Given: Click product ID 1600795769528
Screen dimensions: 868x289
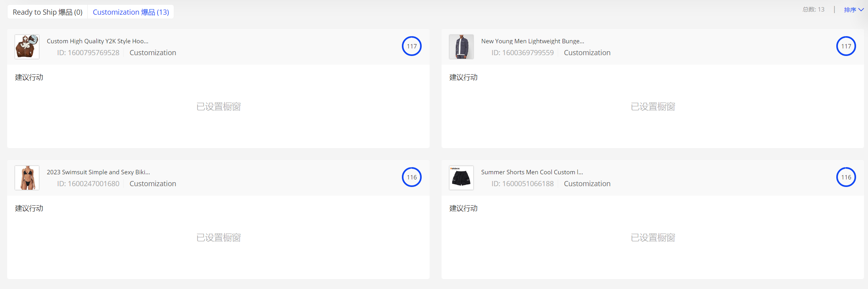Looking at the screenshot, I should 88,53.
